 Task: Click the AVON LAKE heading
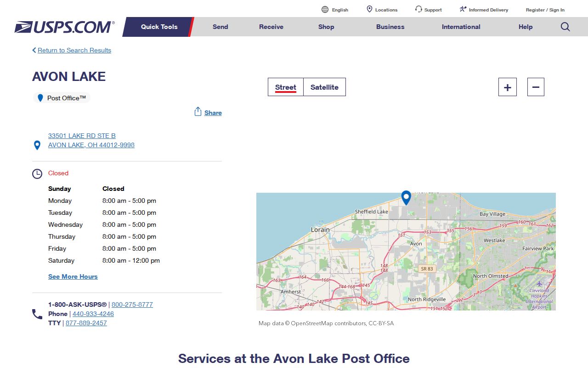69,76
